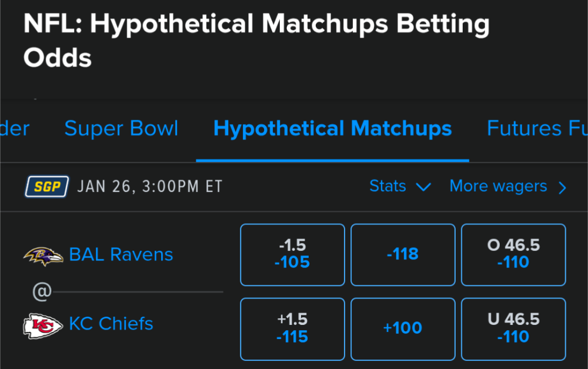Click the SGP same game parlay badge
The width and height of the screenshot is (588, 369).
pyautogui.click(x=47, y=187)
